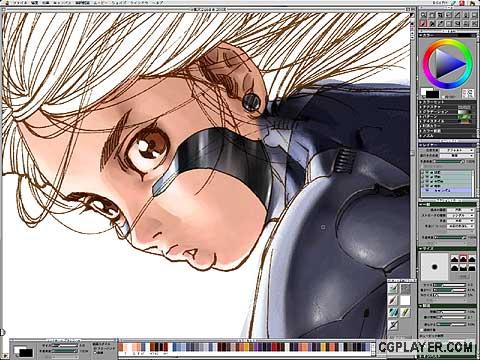
Task: Choose third brush tip profile in top row
Action: pyautogui.click(x=472, y=259)
